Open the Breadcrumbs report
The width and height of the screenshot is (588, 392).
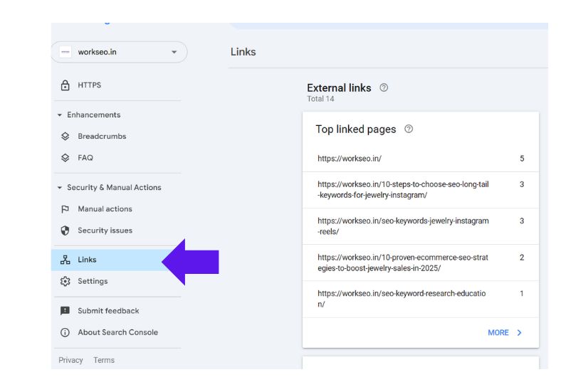tap(102, 137)
